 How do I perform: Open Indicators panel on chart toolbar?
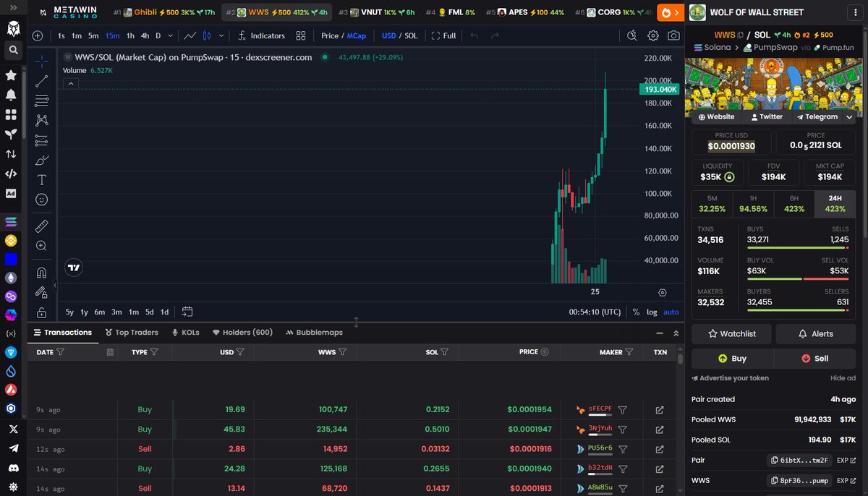tap(261, 35)
